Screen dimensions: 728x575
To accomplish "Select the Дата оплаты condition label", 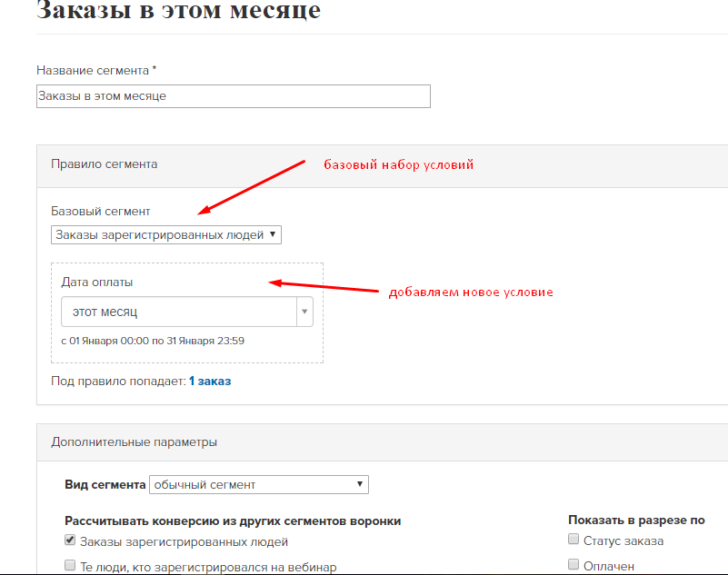I will (96, 283).
